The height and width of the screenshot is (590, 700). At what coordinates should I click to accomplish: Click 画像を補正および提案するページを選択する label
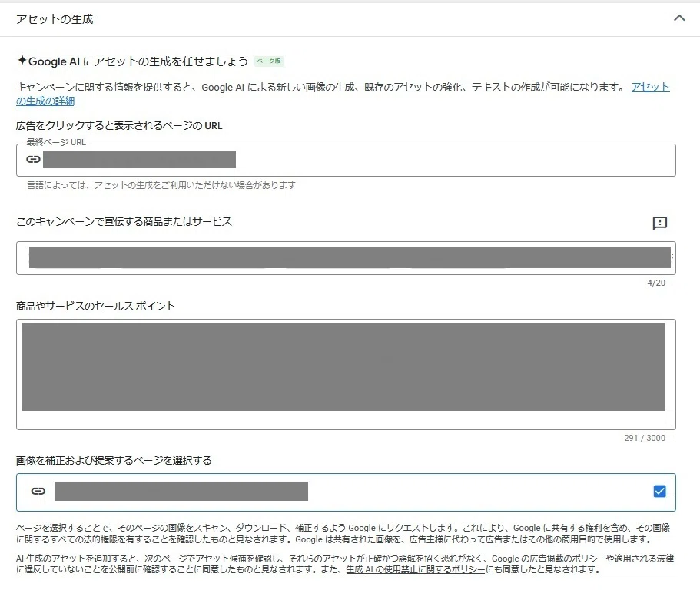point(114,461)
